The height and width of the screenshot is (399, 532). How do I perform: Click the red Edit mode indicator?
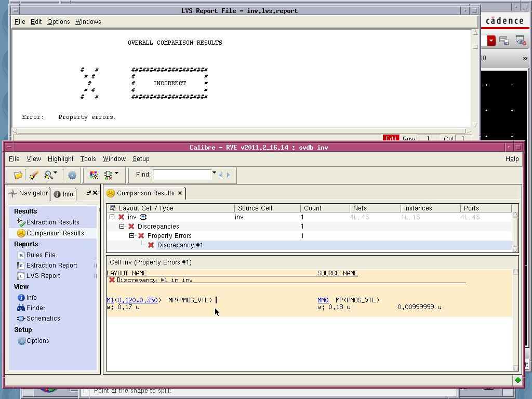[391, 138]
